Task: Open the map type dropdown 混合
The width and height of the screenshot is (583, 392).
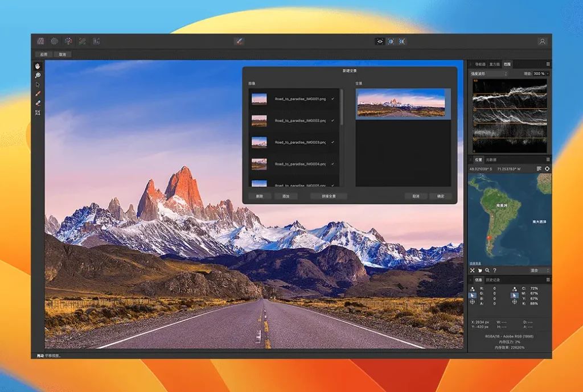Action: pyautogui.click(x=540, y=270)
